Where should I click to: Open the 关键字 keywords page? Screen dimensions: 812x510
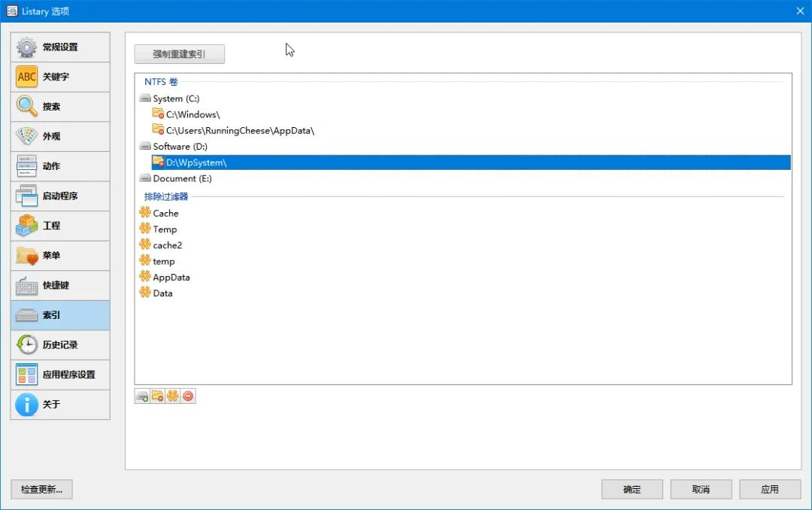[x=60, y=77]
